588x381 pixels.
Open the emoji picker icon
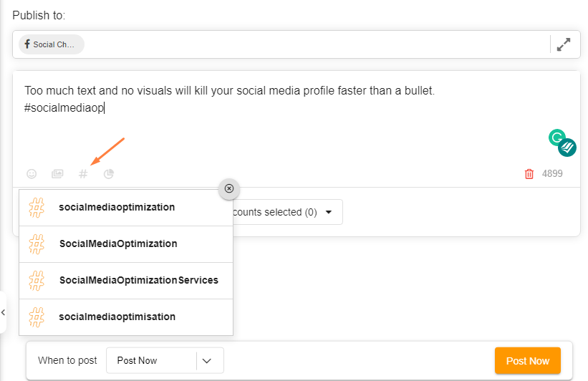tap(32, 173)
